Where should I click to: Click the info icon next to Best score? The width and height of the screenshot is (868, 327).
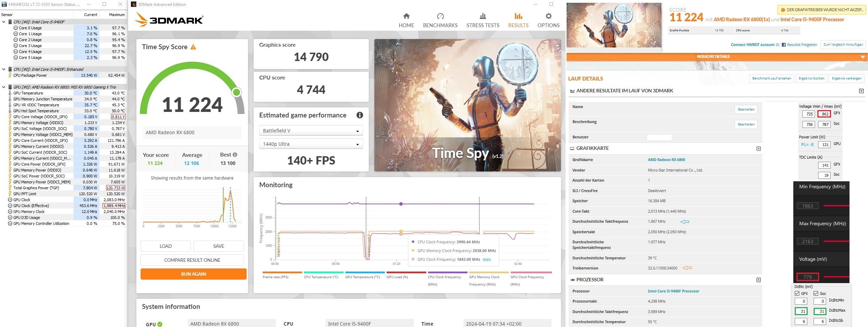(x=235, y=155)
